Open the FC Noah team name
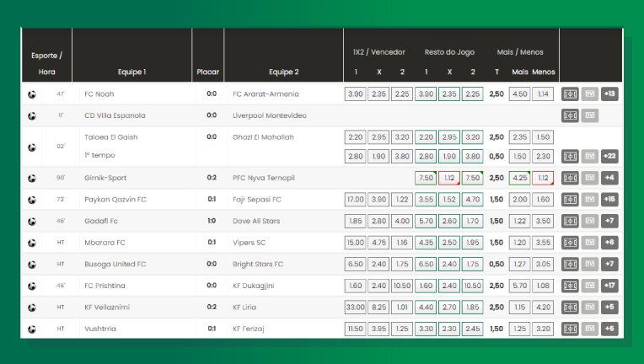The height and width of the screenshot is (364, 644). pos(99,94)
